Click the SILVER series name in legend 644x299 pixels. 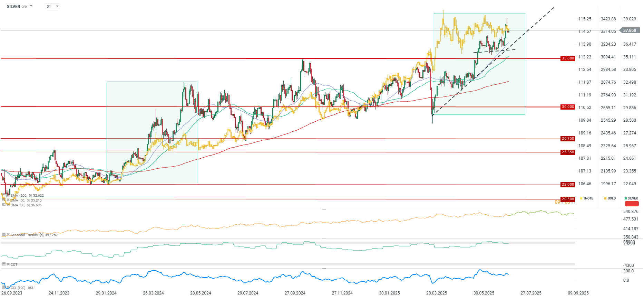(633, 198)
